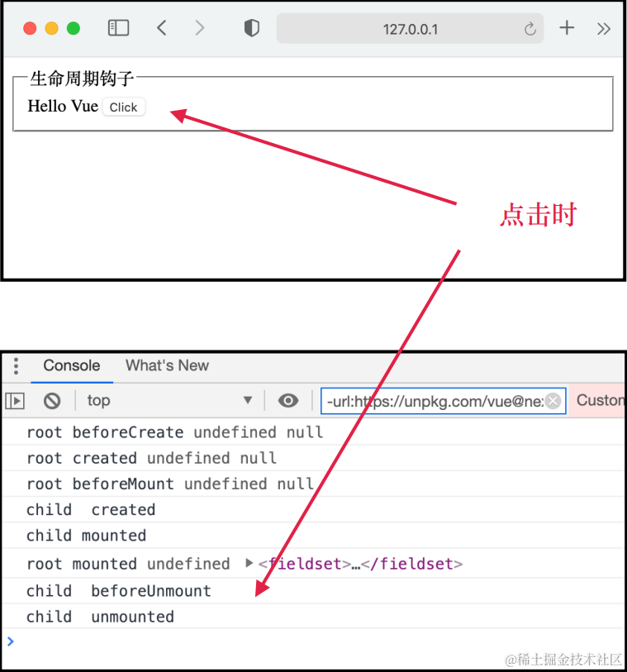Close the window with the red button
Viewport: 627px width, 672px height.
[x=30, y=28]
